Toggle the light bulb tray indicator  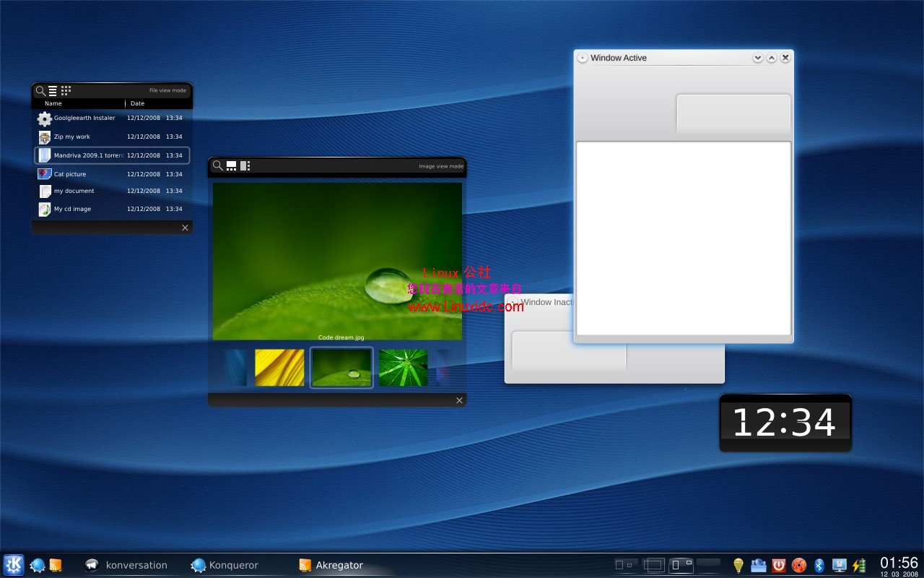738,565
